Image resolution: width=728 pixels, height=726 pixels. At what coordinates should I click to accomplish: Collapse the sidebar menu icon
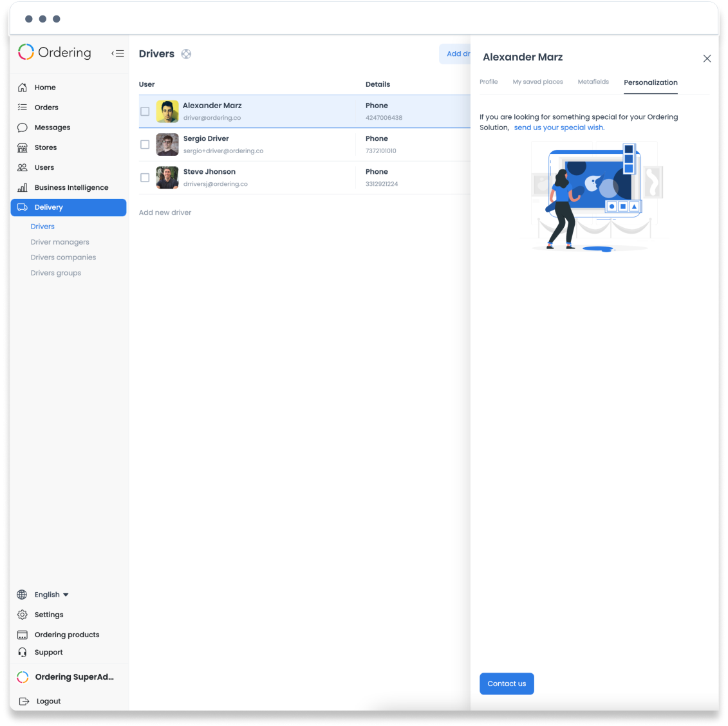point(118,53)
